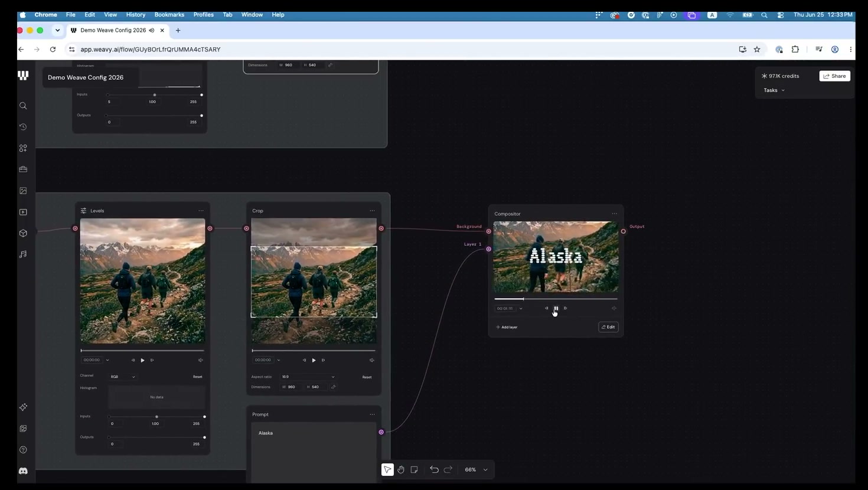Open the help question mark icon
The height and width of the screenshot is (490, 868).
pyautogui.click(x=23, y=450)
